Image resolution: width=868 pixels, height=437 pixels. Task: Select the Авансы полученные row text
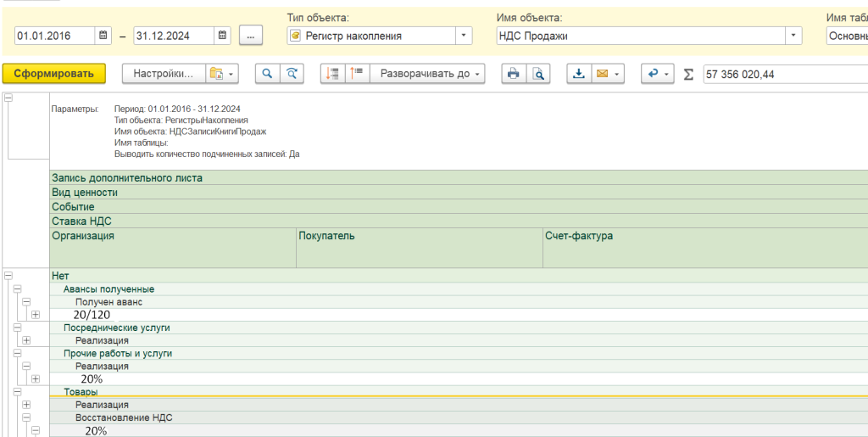coord(108,289)
